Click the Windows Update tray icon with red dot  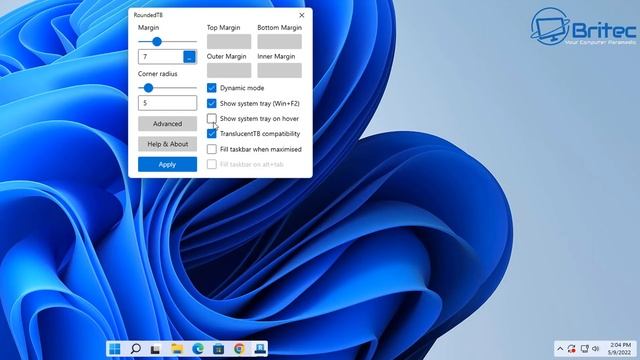coord(571,349)
